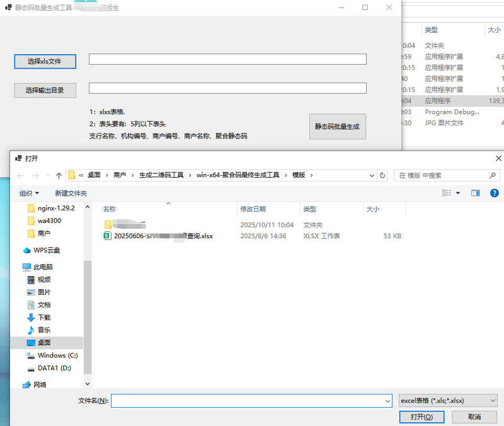The width and height of the screenshot is (504, 426).
Task: Close the 打开 dialog
Action: (x=498, y=158)
